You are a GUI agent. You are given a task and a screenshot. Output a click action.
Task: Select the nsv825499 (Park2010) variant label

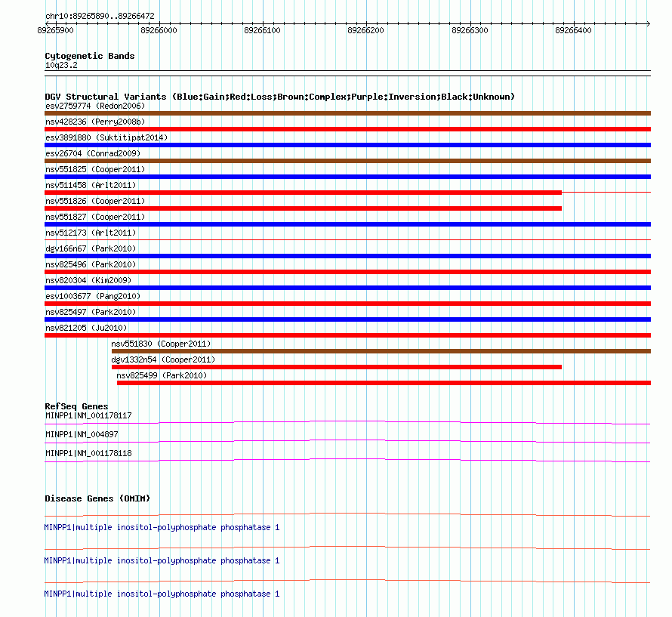[162, 375]
